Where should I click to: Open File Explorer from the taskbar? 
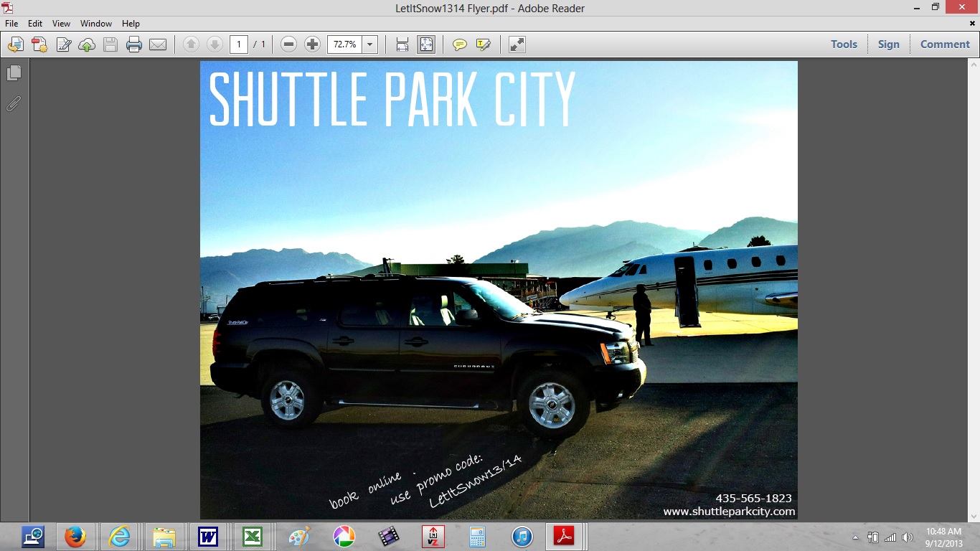tap(164, 537)
